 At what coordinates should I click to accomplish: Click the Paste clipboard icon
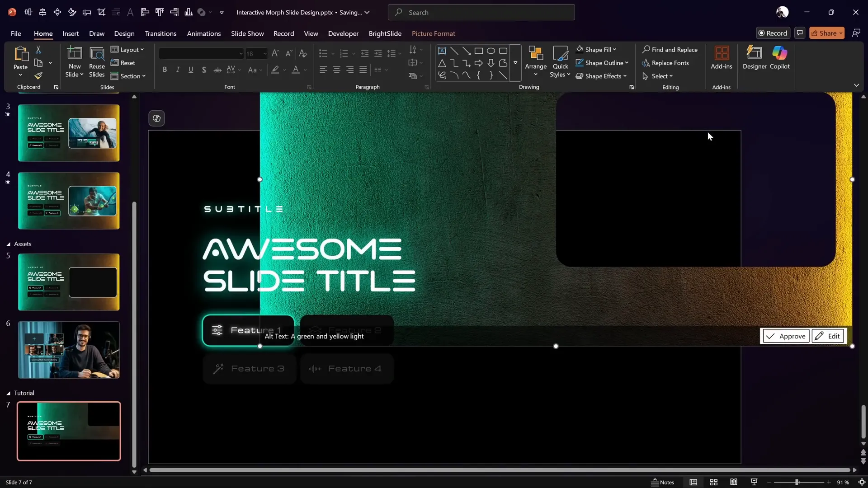20,54
